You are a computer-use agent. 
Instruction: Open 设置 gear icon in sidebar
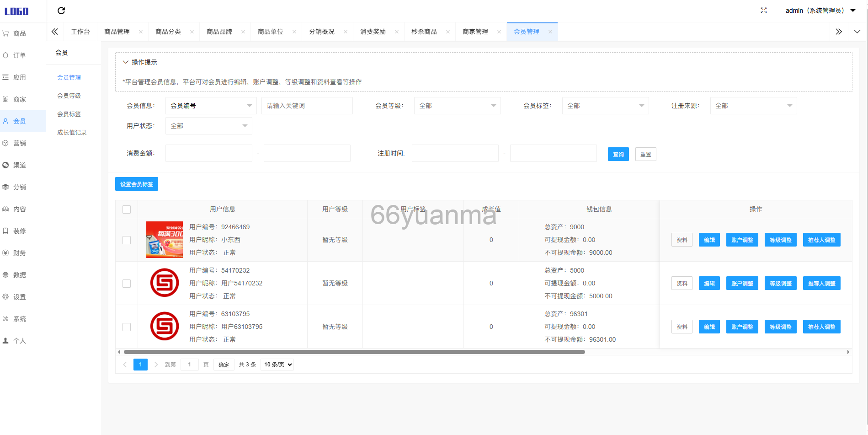pyautogui.click(x=5, y=297)
